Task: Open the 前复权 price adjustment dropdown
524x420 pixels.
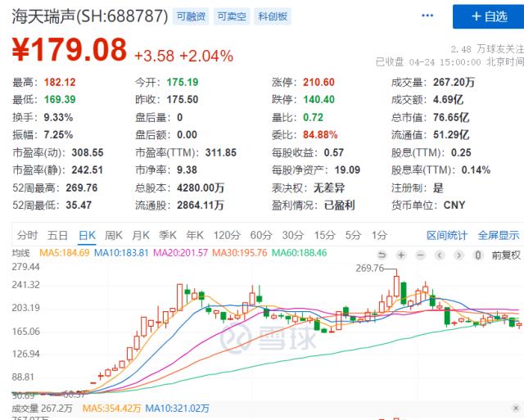Action: click(x=505, y=255)
